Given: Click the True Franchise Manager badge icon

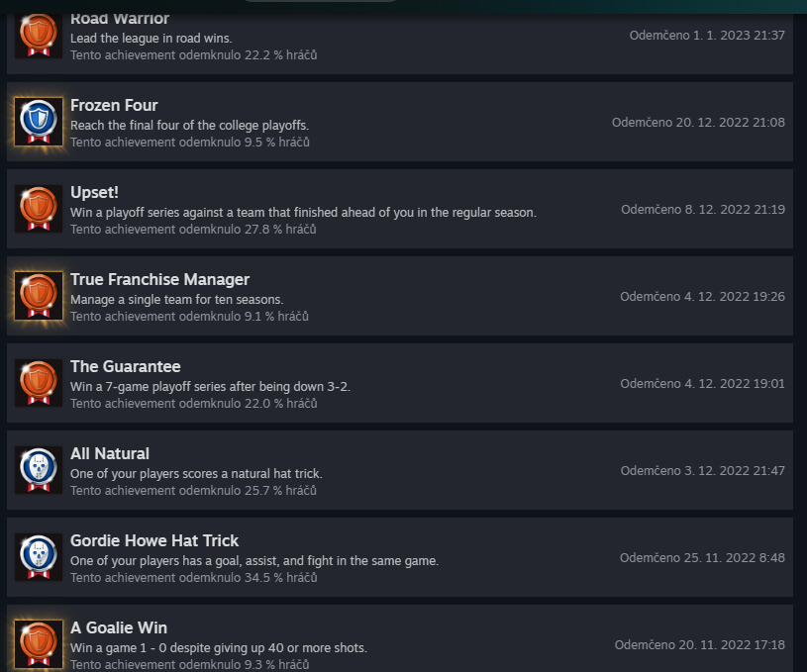Looking at the screenshot, I should tap(39, 296).
